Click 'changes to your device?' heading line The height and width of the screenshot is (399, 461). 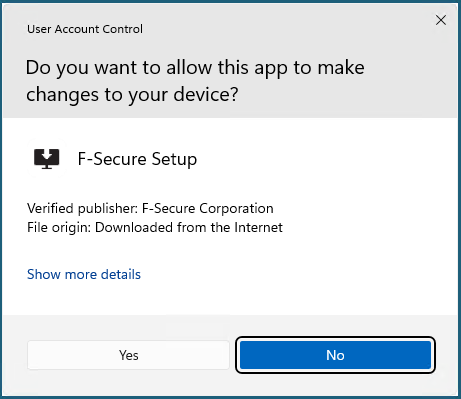point(132,94)
